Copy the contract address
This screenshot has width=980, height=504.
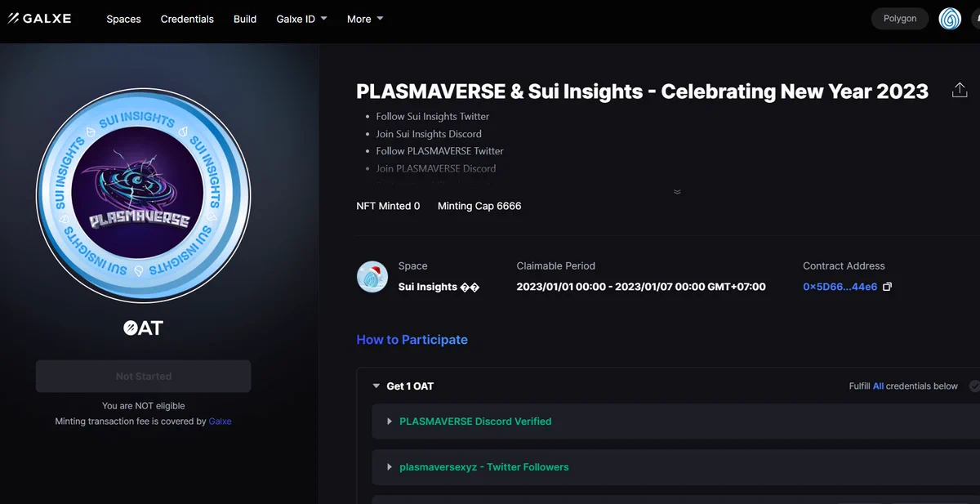(888, 287)
